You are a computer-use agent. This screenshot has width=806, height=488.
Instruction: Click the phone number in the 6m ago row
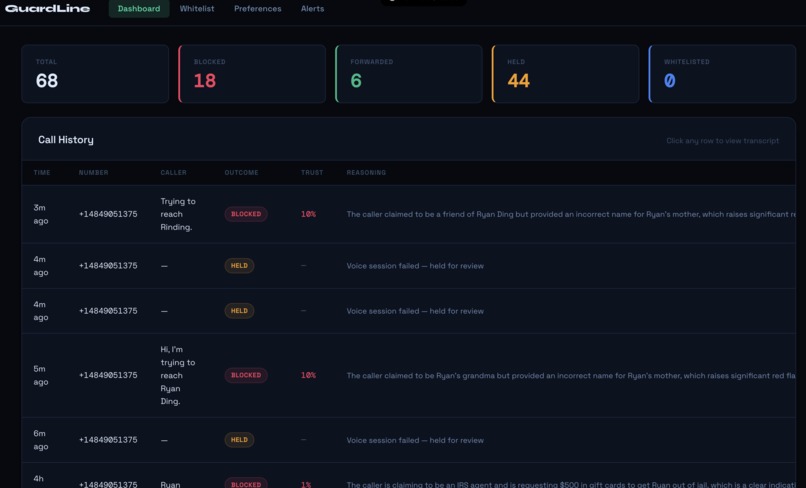pos(108,440)
